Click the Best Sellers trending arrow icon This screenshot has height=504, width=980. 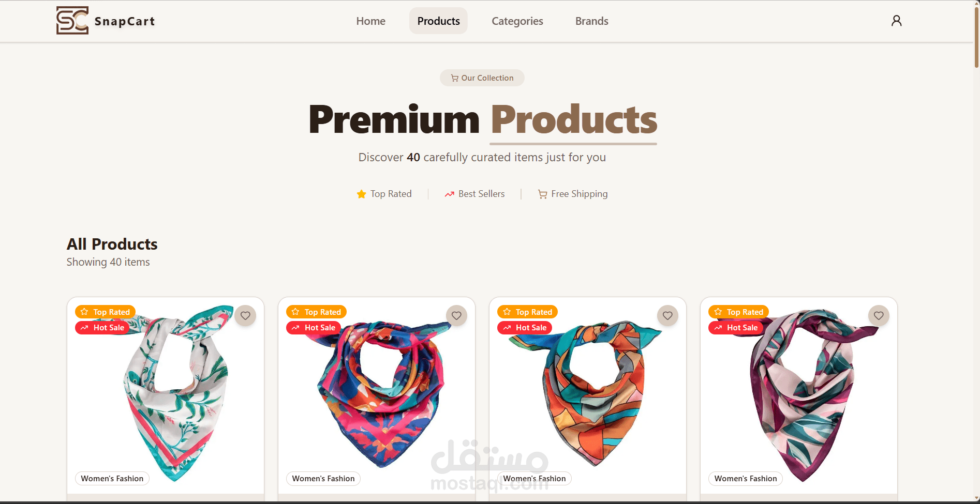click(449, 194)
